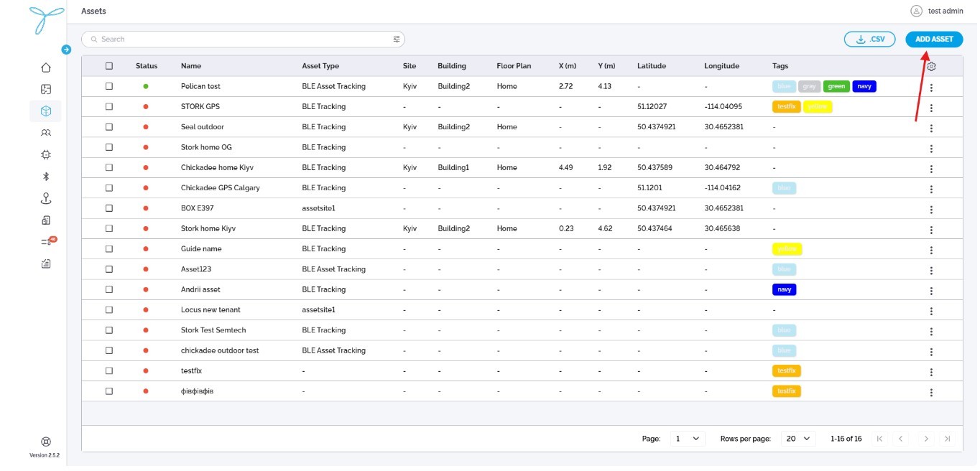Screen dimensions: 980x471
Task: Open search filter options icon
Action: [x=397, y=39]
